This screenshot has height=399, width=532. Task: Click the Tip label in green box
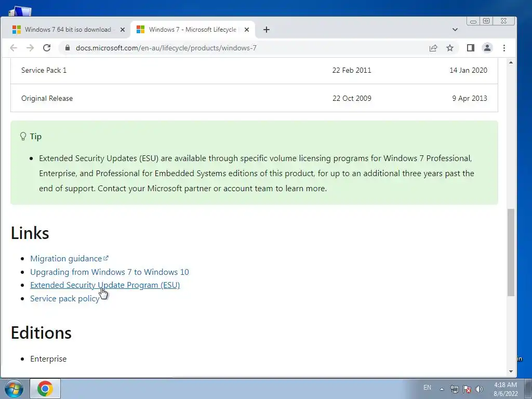click(x=35, y=137)
